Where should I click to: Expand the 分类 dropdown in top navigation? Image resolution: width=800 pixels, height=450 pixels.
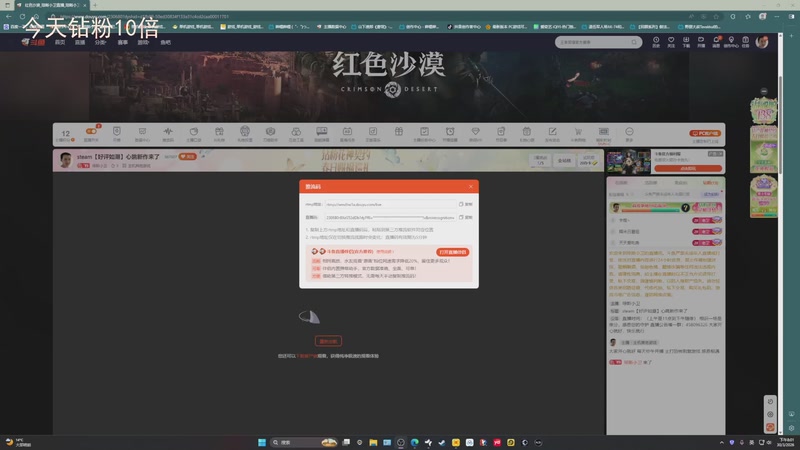[x=100, y=42]
